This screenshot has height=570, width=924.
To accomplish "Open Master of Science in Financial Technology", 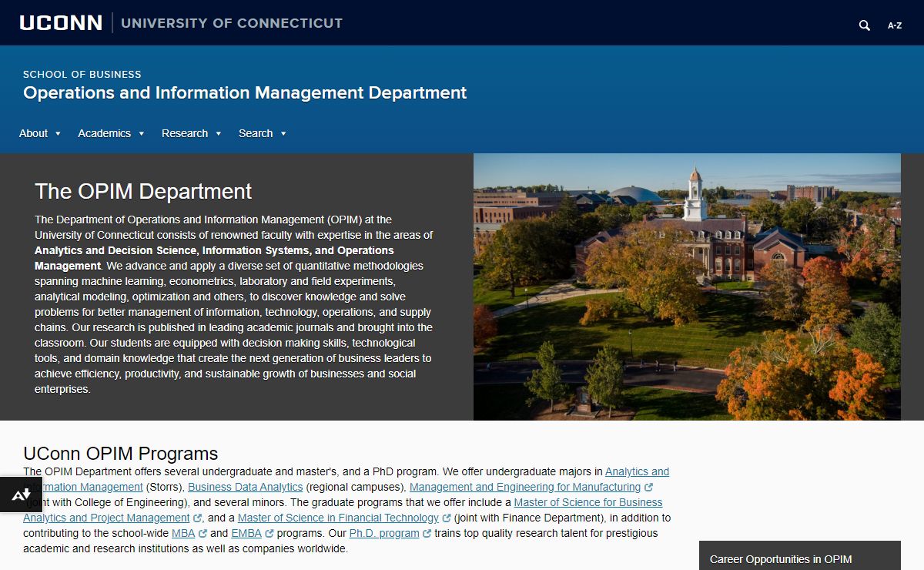I will [338, 518].
